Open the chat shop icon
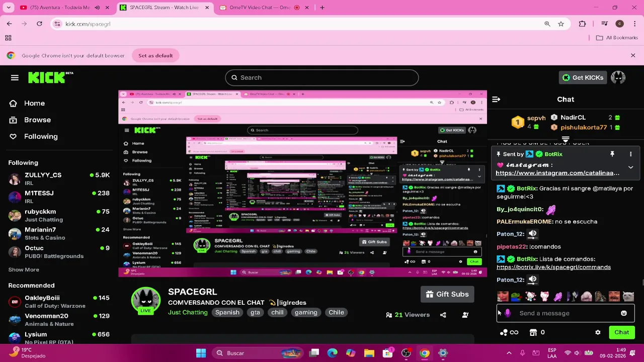The image size is (644, 362). click(533, 332)
